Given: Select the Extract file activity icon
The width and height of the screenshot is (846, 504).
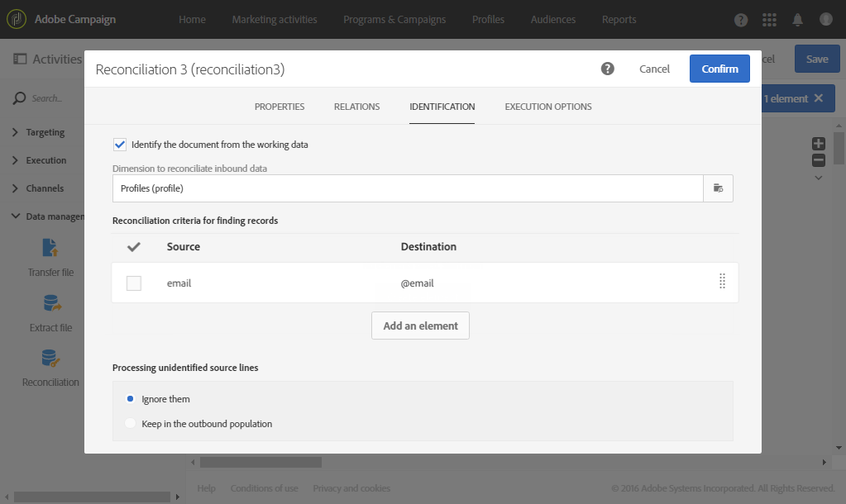Looking at the screenshot, I should pyautogui.click(x=51, y=303).
